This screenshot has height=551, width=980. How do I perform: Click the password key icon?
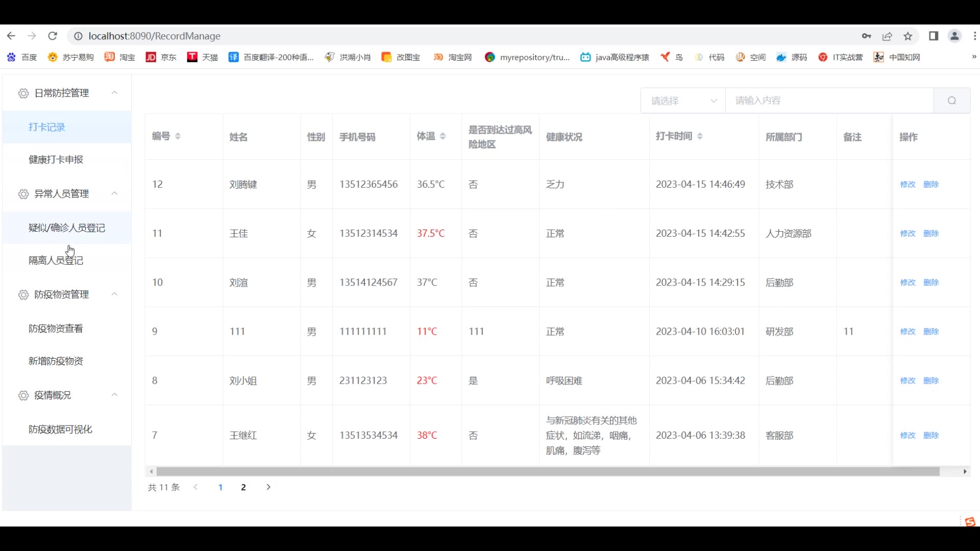pos(866,36)
